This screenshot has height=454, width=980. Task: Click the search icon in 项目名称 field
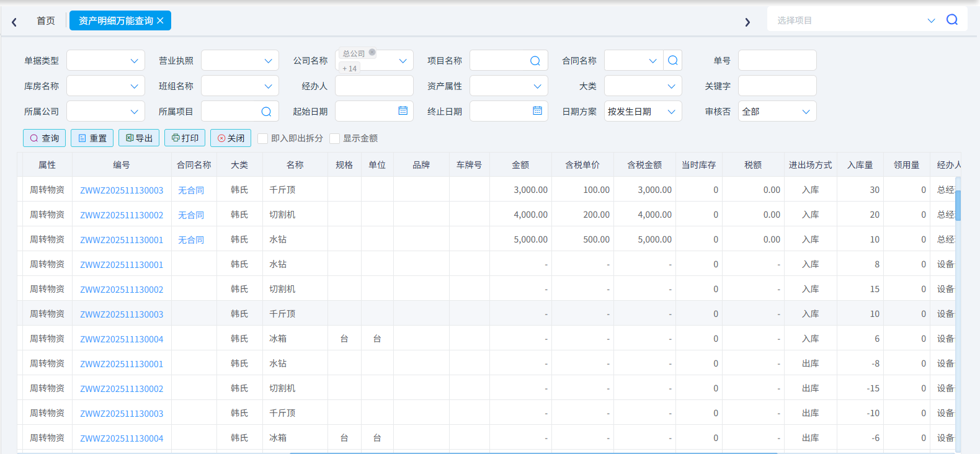point(535,61)
